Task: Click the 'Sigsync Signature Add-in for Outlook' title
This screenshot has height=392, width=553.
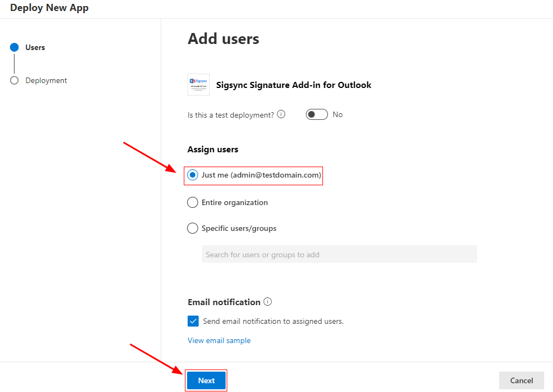Action: (x=294, y=85)
